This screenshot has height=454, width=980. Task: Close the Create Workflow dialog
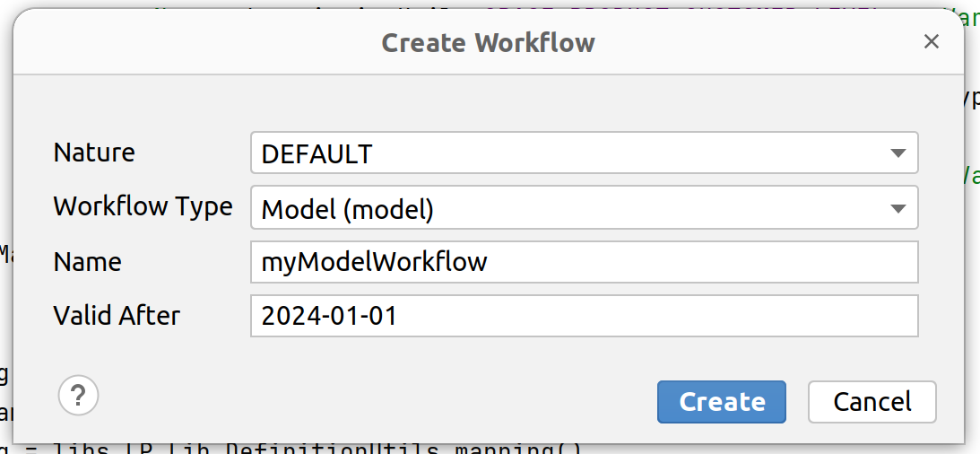[x=932, y=41]
